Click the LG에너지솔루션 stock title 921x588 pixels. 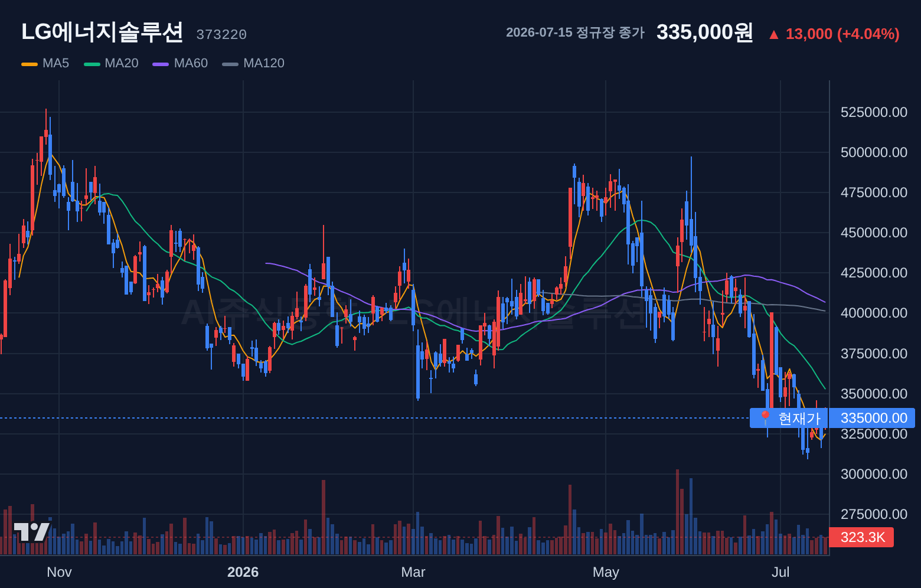click(x=102, y=32)
